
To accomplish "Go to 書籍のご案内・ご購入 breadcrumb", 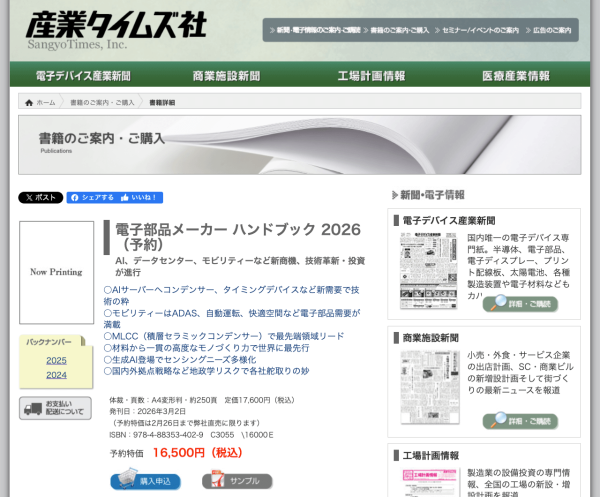I will pyautogui.click(x=102, y=103).
